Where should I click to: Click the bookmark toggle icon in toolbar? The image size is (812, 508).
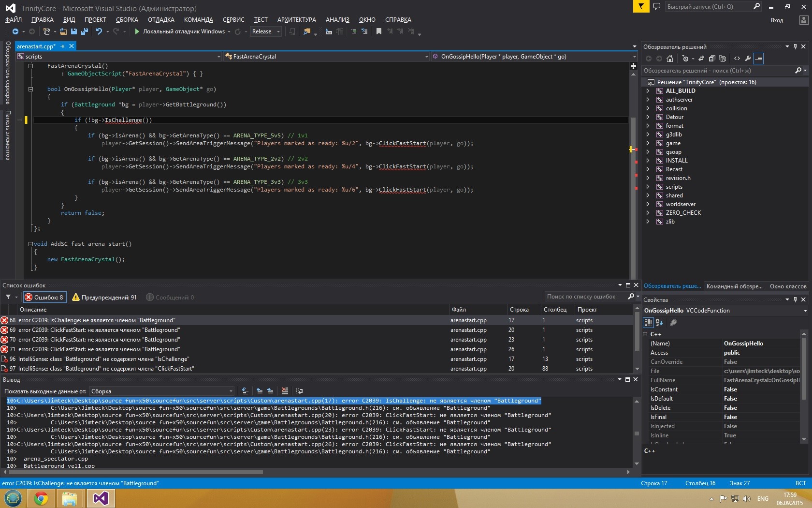pos(379,31)
